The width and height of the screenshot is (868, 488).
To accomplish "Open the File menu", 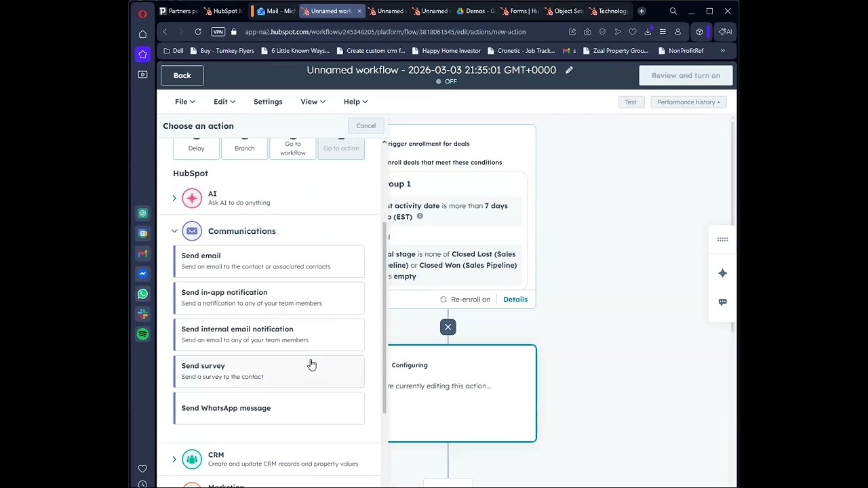I will pos(184,102).
